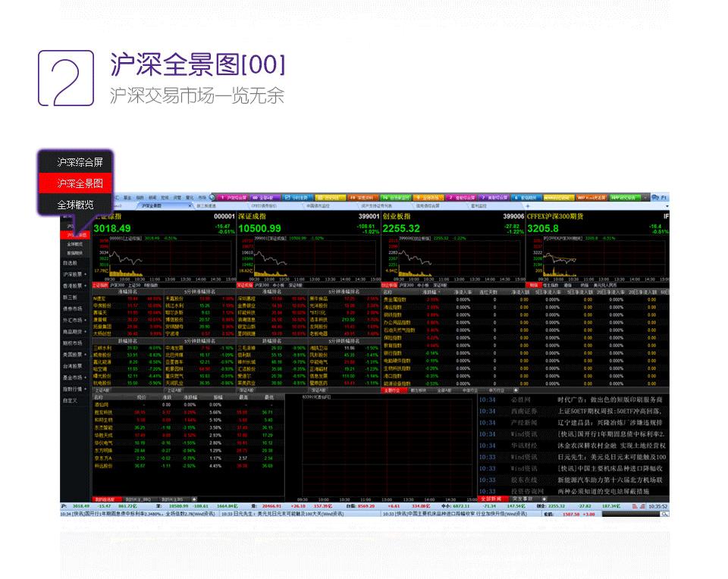Select 沪深全景图 from the popup menu
Viewport: 728px width, 579px height.
coord(78,183)
